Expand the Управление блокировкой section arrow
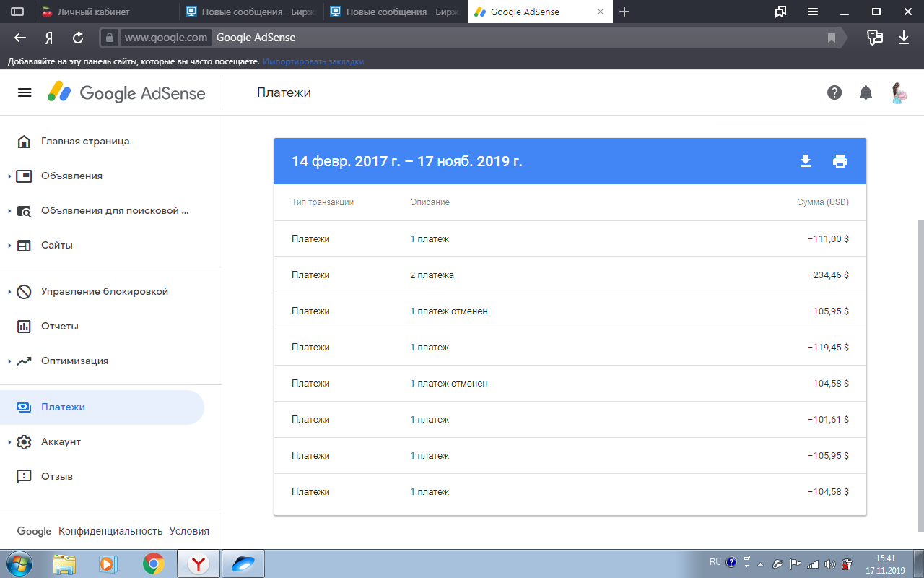Screen dimensions: 924x578 [9, 292]
